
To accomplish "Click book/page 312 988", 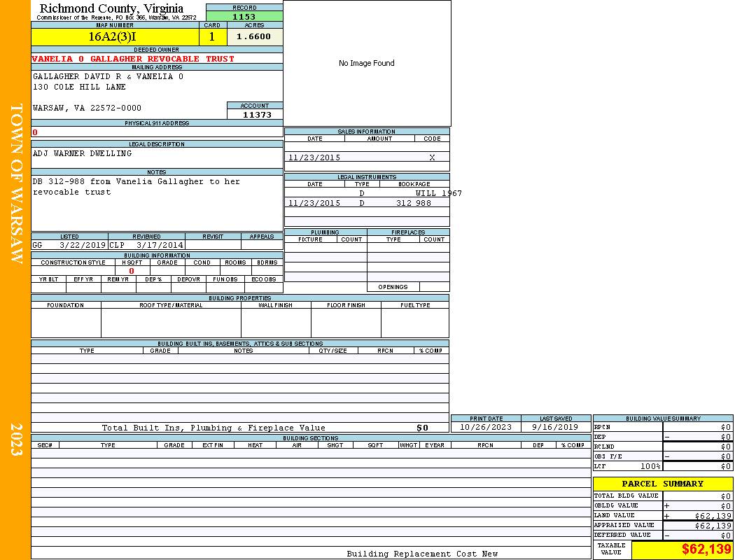I will coord(414,204).
